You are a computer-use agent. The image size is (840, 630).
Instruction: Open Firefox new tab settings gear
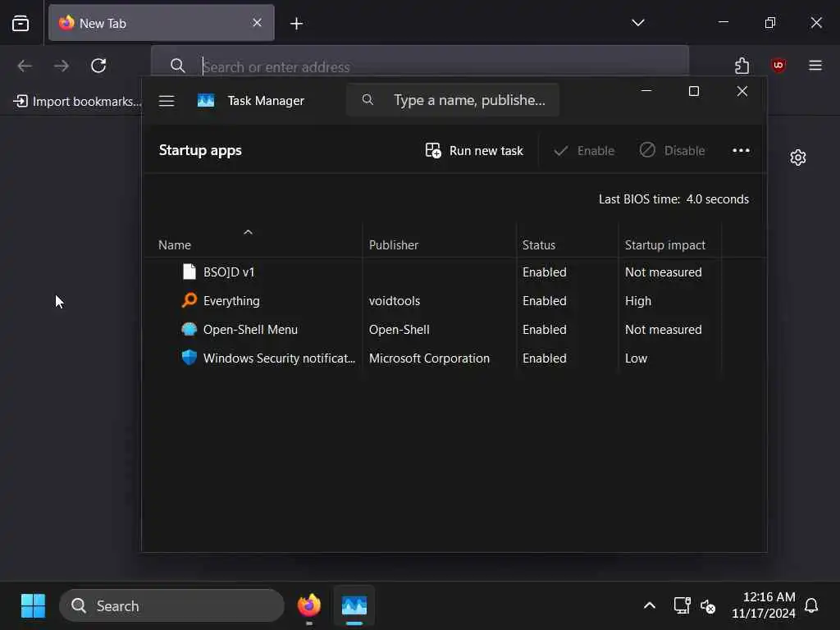tap(797, 157)
